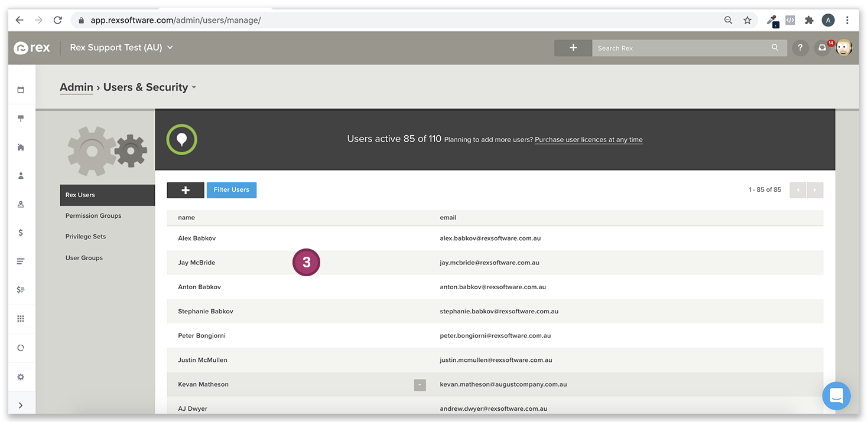
Task: Open the dollar sign icon in the sidebar
Action: 21,233
